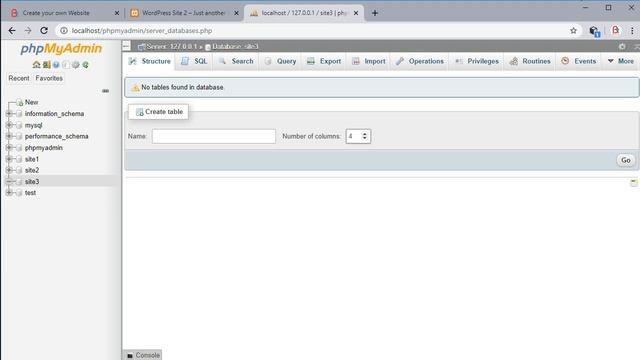640x360 pixels.
Task: Open the Export tab
Action: (x=324, y=61)
